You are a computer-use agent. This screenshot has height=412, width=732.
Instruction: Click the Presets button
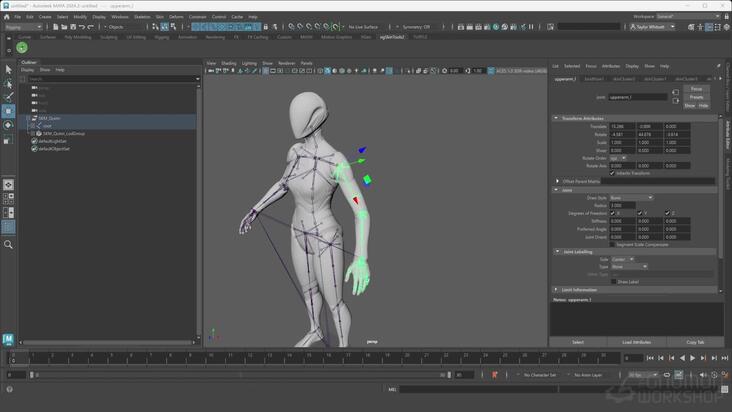pyautogui.click(x=696, y=97)
